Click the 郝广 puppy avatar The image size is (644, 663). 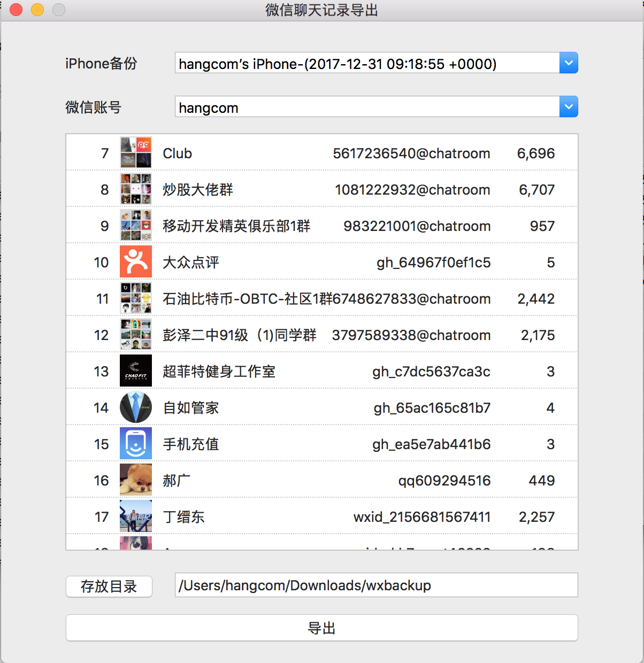tap(136, 480)
